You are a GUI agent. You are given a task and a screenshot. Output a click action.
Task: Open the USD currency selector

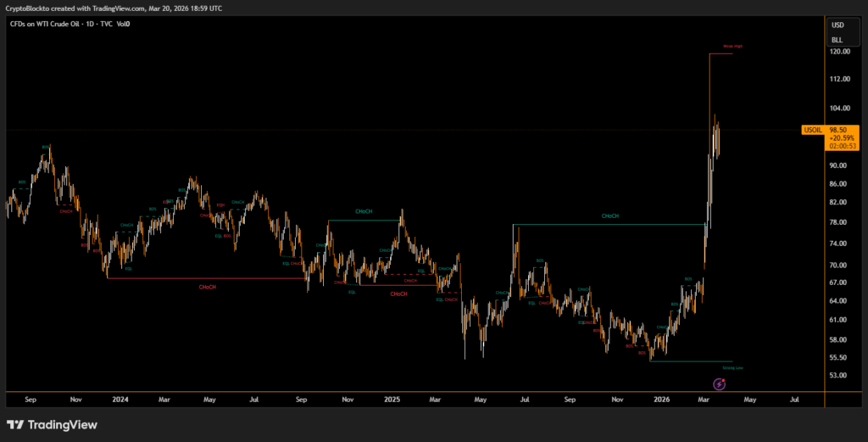pos(837,25)
